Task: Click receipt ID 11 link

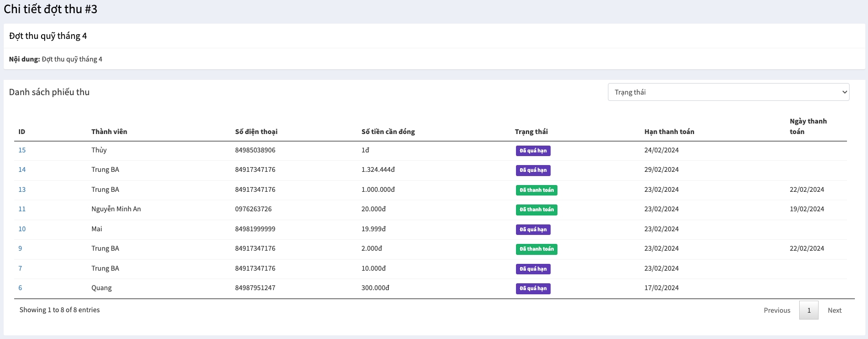Action: pos(22,209)
